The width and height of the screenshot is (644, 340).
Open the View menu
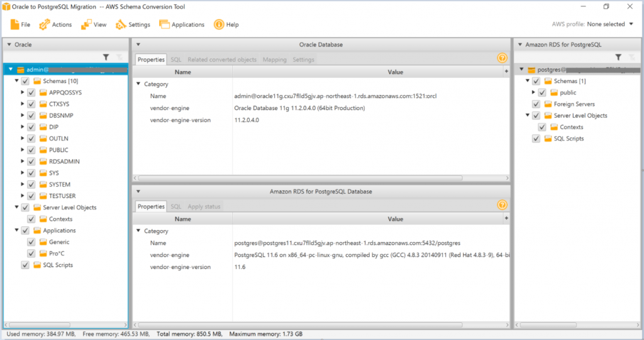click(x=94, y=25)
